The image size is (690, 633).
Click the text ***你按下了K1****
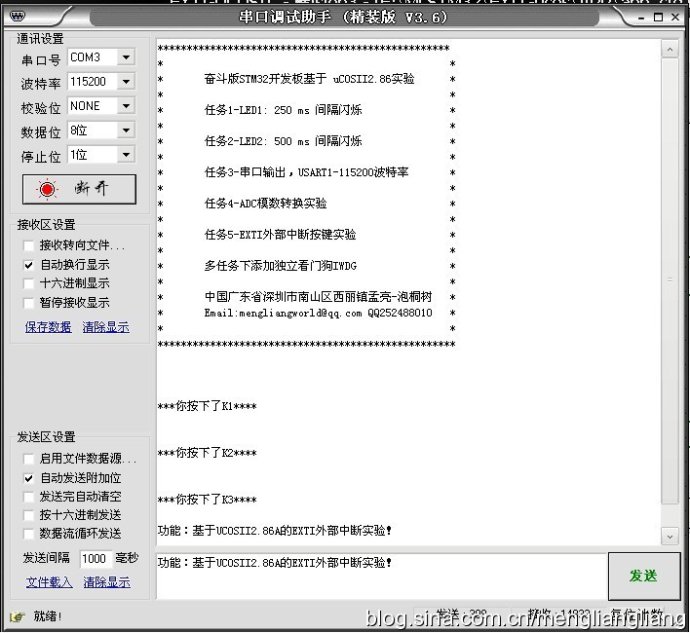coord(207,406)
